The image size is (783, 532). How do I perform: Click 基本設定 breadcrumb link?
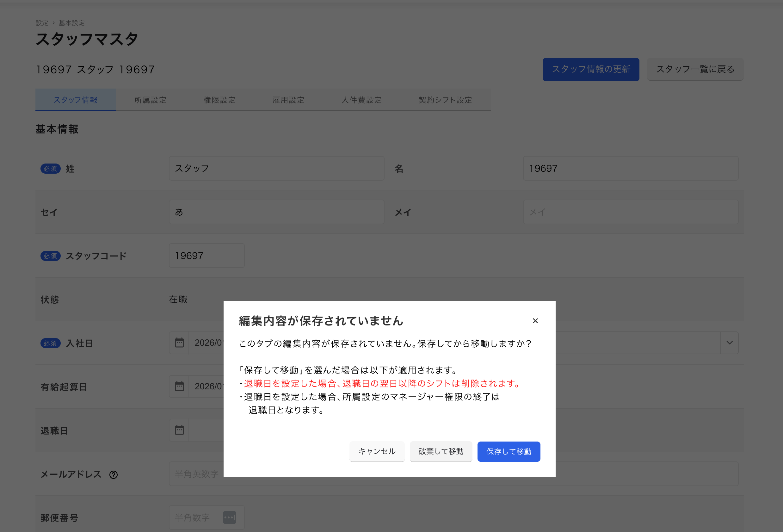71,23
